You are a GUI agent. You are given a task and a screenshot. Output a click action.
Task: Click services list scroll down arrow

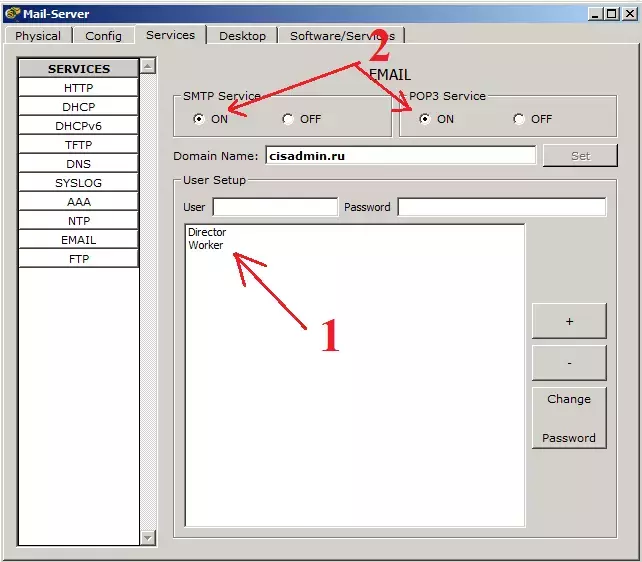click(148, 537)
